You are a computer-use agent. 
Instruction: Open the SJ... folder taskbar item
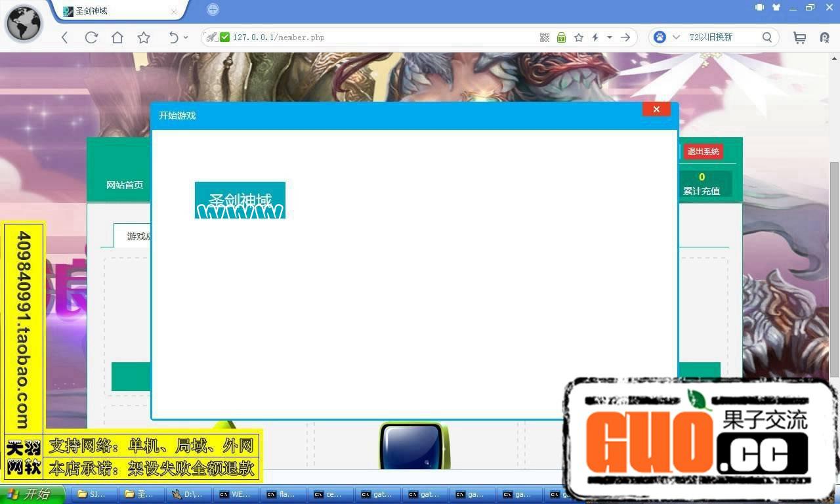[x=94, y=495]
